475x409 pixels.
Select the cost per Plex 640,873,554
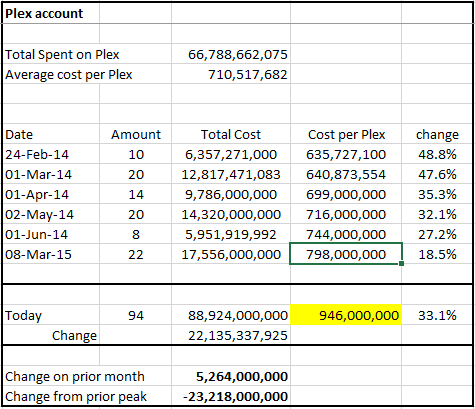346,174
